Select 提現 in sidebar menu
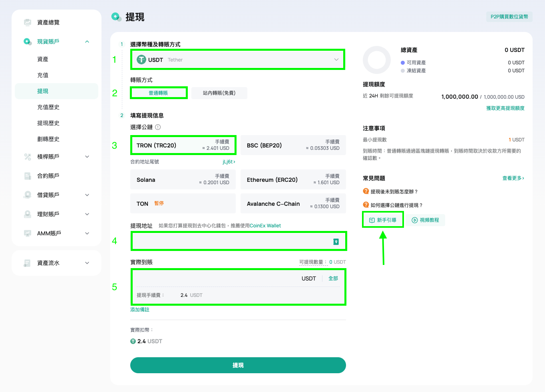Image resolution: width=545 pixels, height=392 pixels. (56, 91)
